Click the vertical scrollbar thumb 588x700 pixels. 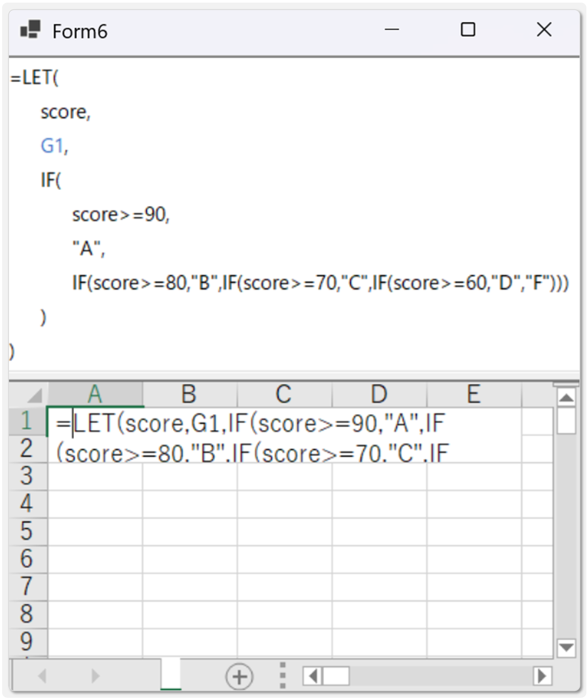(x=566, y=421)
